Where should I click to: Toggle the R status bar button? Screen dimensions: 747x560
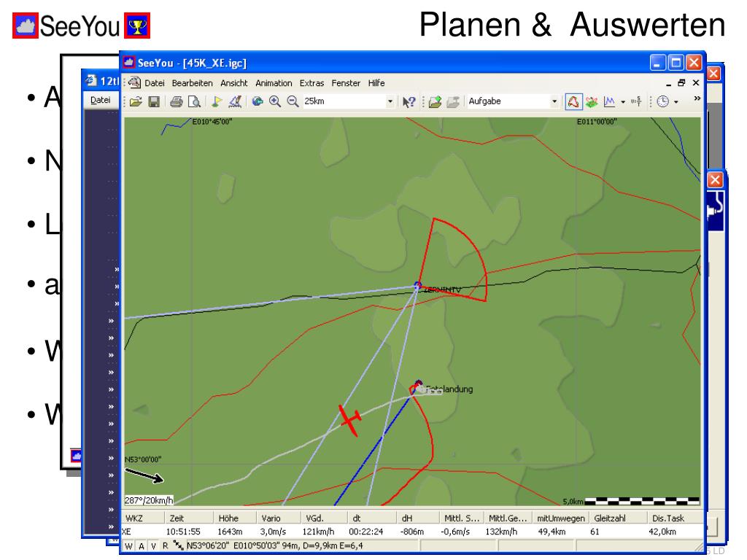(x=166, y=545)
